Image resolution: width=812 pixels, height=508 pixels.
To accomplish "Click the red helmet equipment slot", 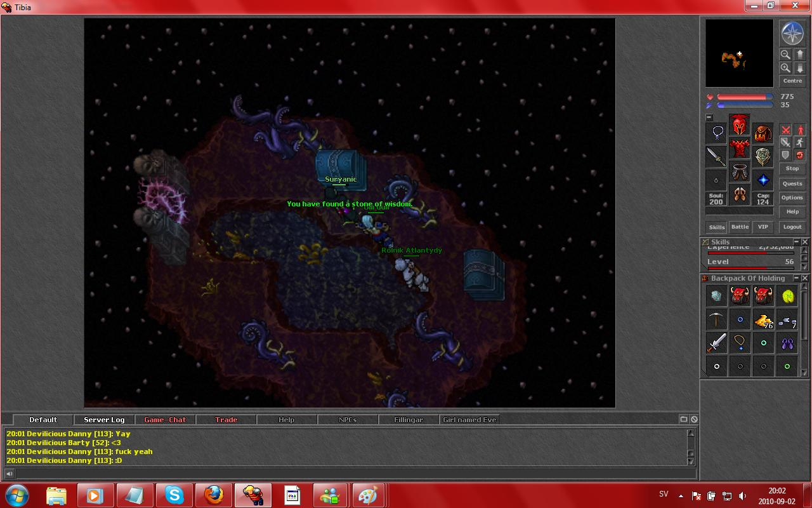I will pyautogui.click(x=740, y=124).
